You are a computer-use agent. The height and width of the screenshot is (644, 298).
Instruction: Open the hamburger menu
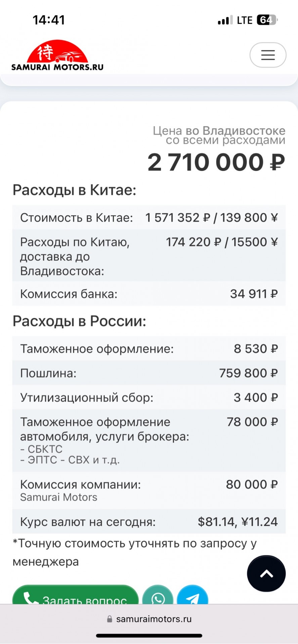pyautogui.click(x=268, y=55)
